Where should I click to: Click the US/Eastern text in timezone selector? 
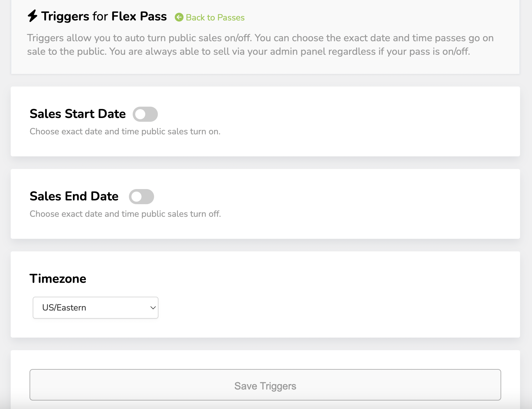click(x=64, y=308)
